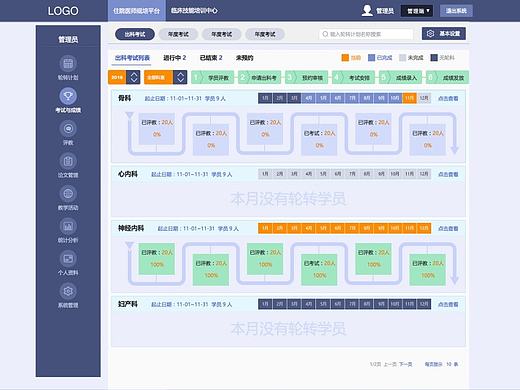Screen dimensions: 520x390
Task: Open 系统管理 gear icon in sidebar
Action: pyautogui.click(x=68, y=291)
